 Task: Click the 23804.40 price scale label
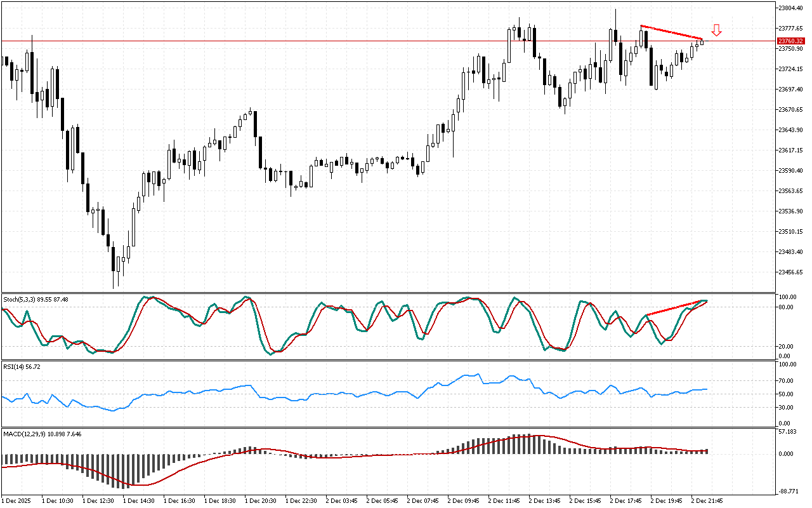[790, 8]
